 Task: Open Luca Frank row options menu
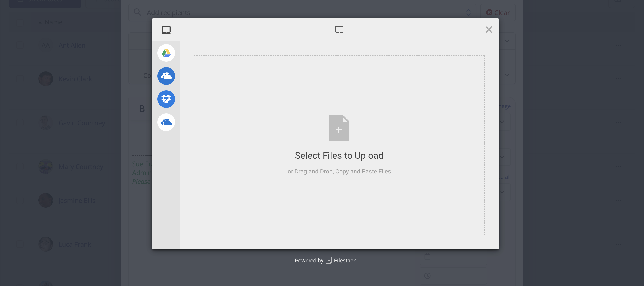(619, 244)
